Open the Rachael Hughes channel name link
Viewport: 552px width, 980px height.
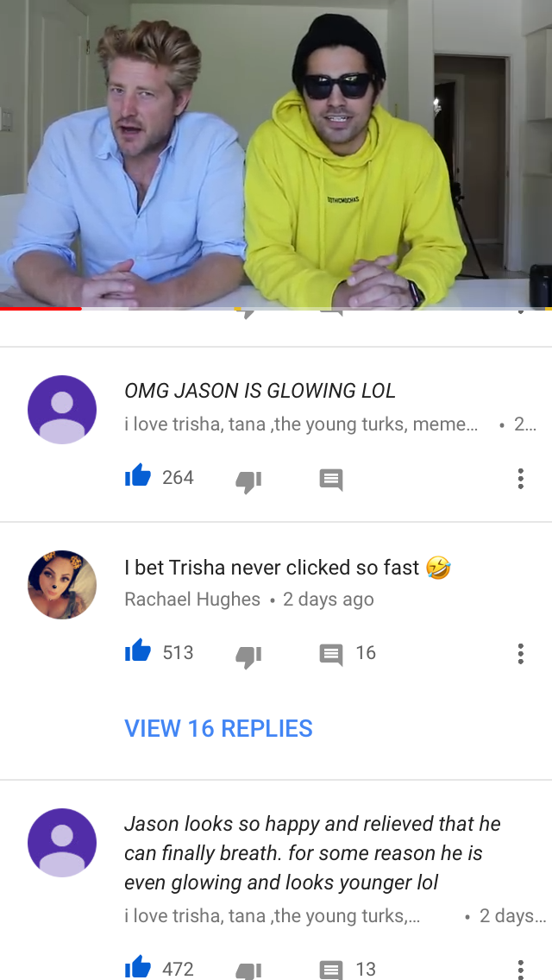coord(192,600)
